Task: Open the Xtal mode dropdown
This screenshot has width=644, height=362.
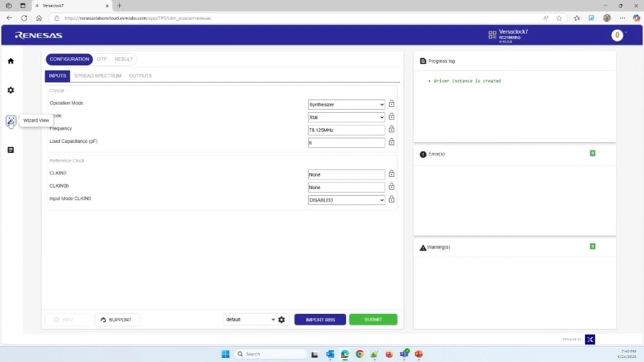Action: tap(346, 117)
